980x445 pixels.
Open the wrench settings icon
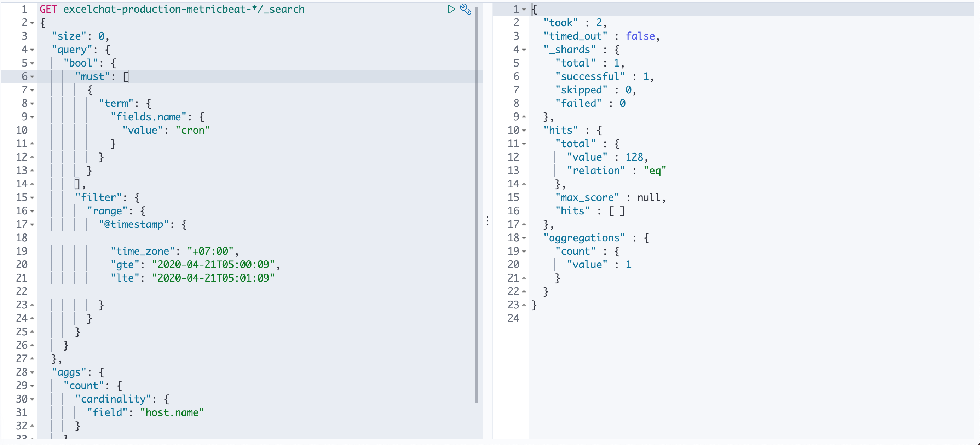(466, 9)
